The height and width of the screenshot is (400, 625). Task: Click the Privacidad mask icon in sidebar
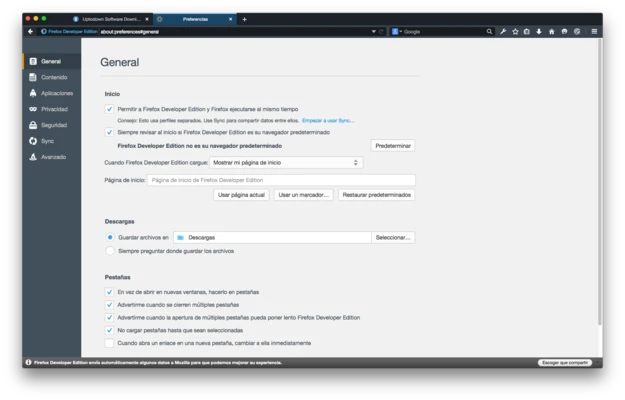coord(33,109)
